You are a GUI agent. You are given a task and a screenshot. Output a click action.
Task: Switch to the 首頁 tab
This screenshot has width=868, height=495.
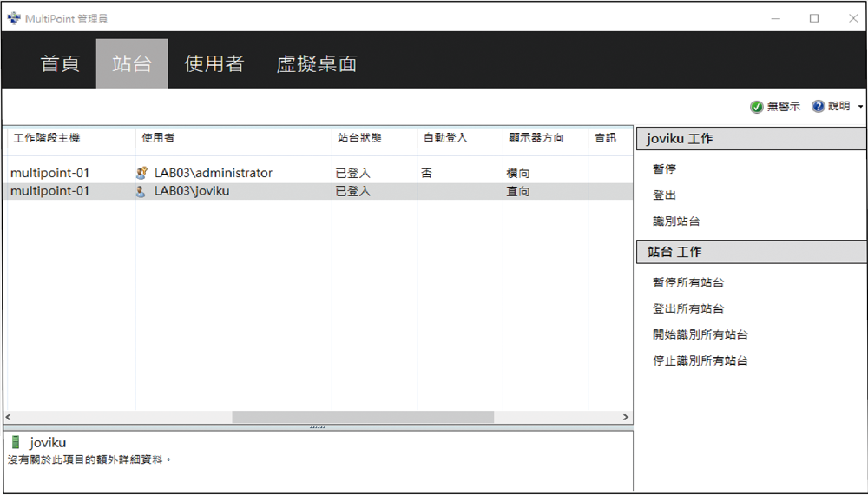[60, 63]
